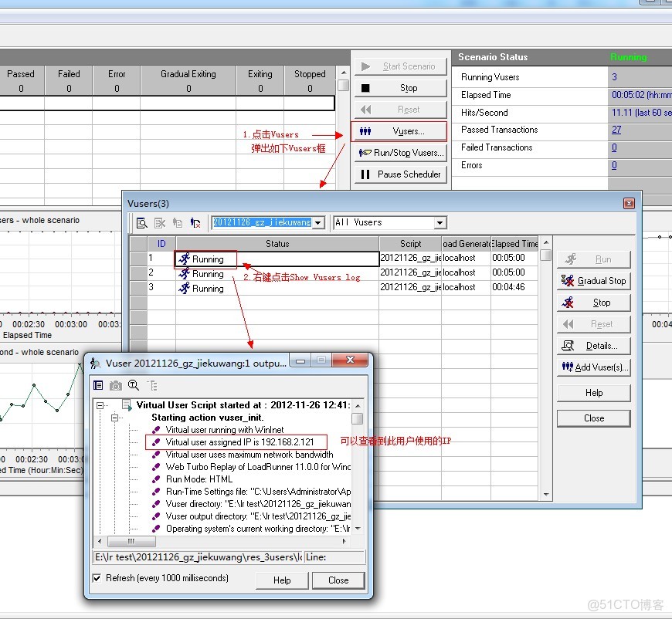Click the Vuser with red X toolbar icon
672x619 pixels.
(195, 223)
